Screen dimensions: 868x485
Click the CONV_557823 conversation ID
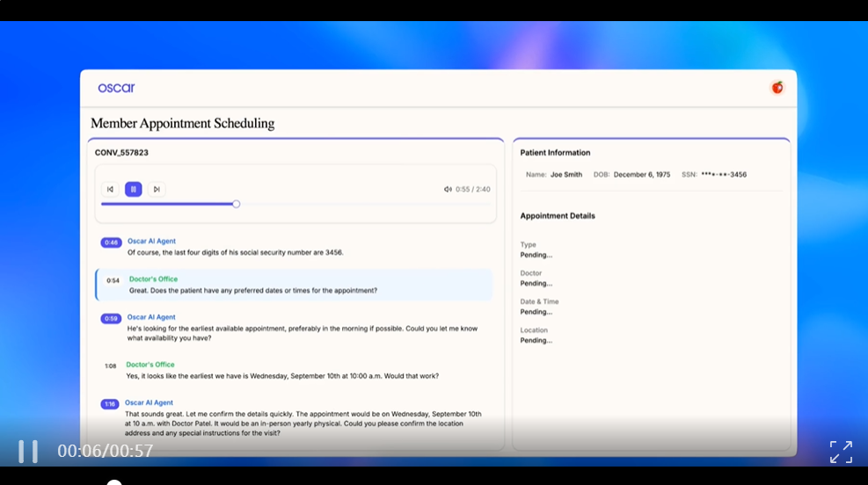(121, 153)
